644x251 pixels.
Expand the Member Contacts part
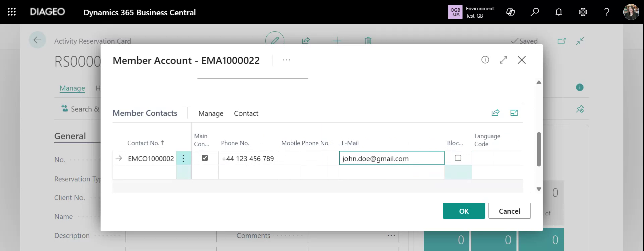coord(514,113)
